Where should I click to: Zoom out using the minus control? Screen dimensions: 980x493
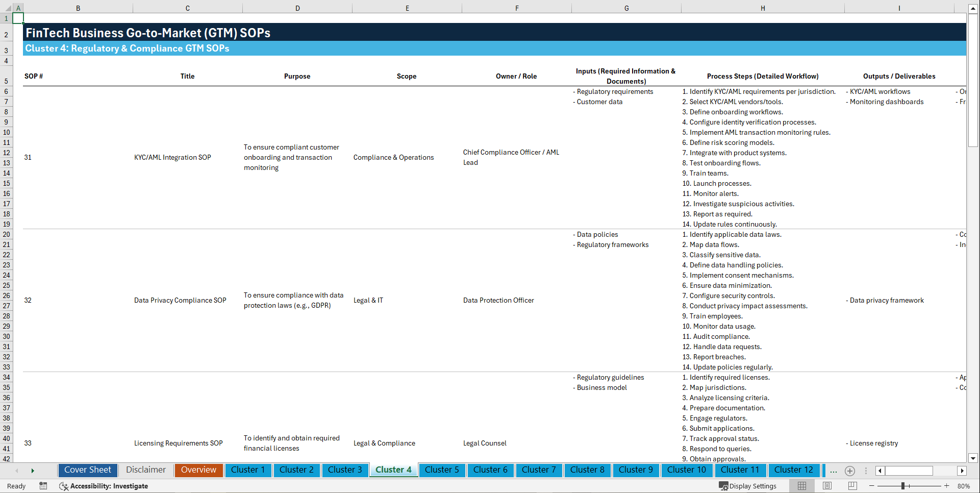tap(871, 486)
